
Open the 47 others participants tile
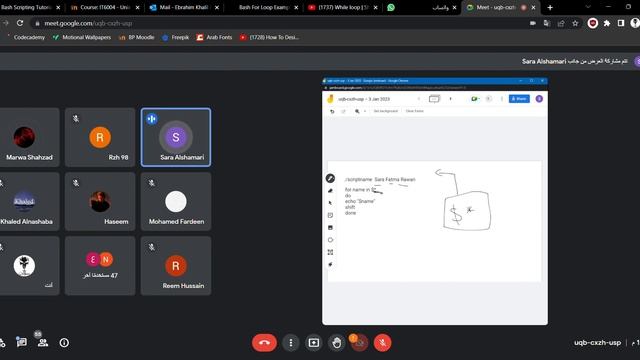click(x=100, y=266)
